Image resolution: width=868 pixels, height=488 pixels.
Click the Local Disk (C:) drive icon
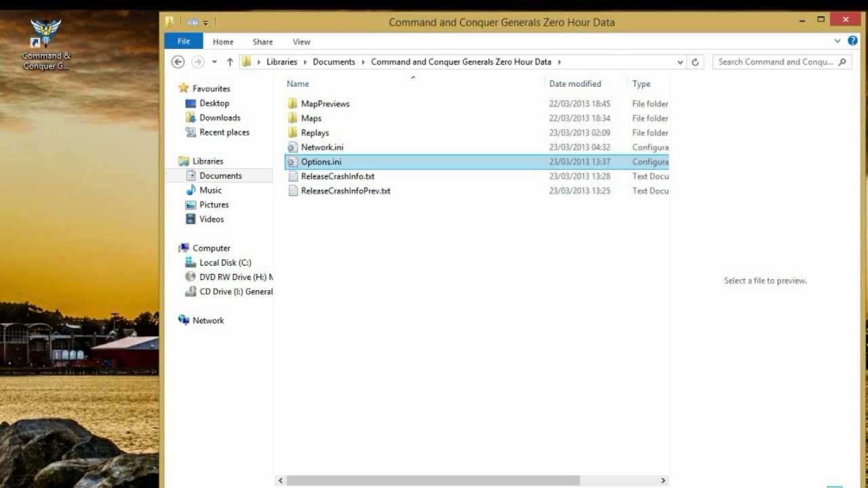pos(191,262)
